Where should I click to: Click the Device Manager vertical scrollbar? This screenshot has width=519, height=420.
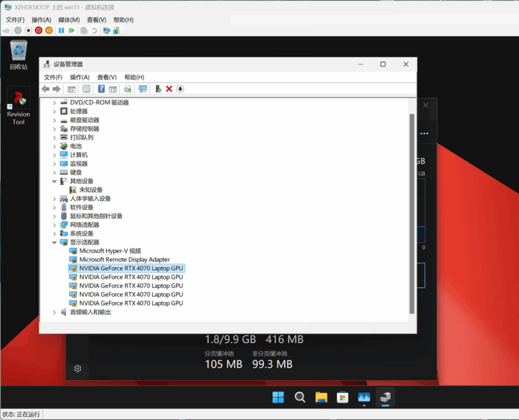(412, 213)
